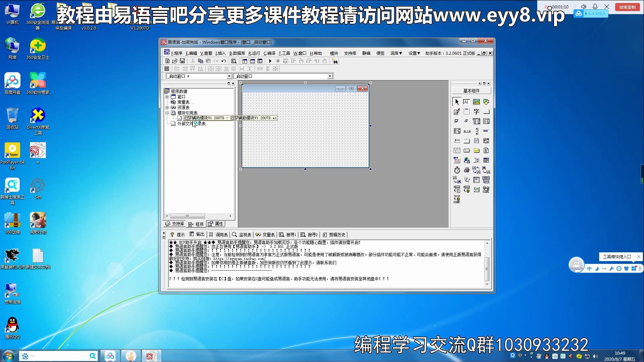Select the 常量表 tree item
This screenshot has width=644, height=362.
click(183, 102)
